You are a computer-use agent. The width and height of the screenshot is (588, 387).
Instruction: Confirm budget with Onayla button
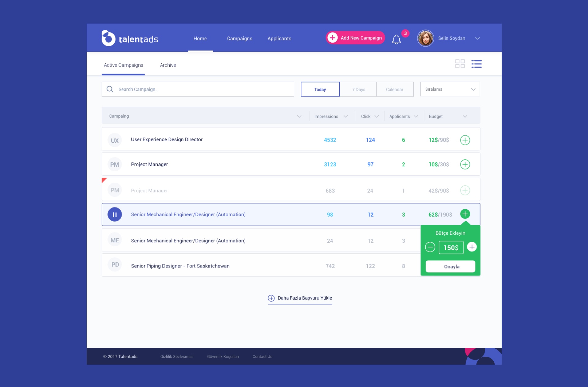(x=450, y=267)
